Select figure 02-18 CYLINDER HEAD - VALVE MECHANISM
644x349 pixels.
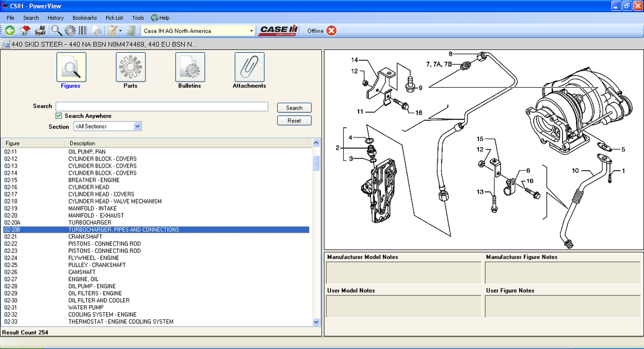pos(156,201)
